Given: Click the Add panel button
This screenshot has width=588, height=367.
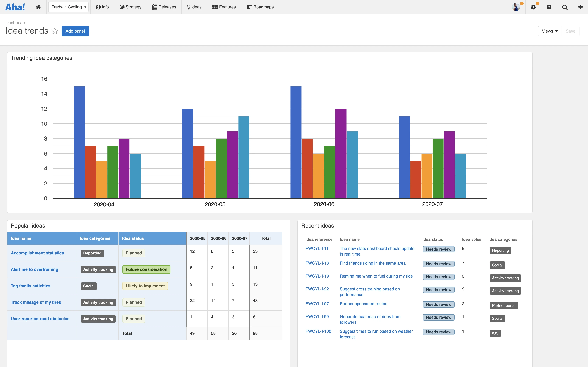Looking at the screenshot, I should click(x=75, y=31).
